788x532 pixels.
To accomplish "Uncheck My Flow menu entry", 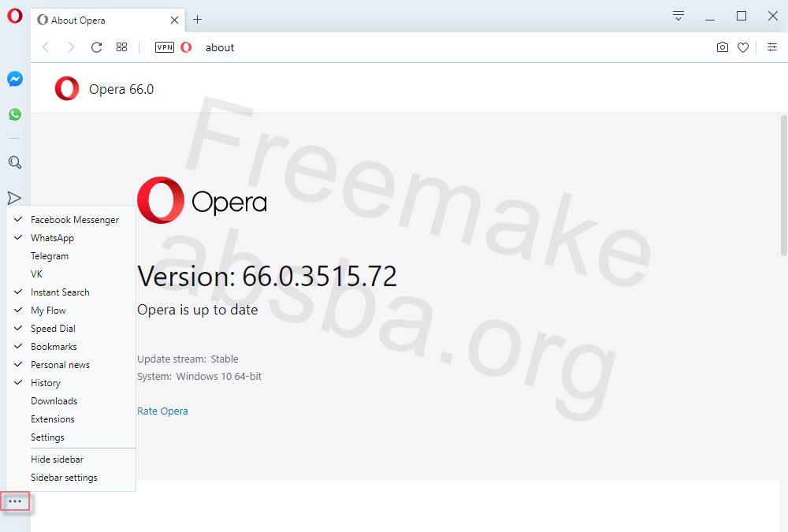I will 71,311.
